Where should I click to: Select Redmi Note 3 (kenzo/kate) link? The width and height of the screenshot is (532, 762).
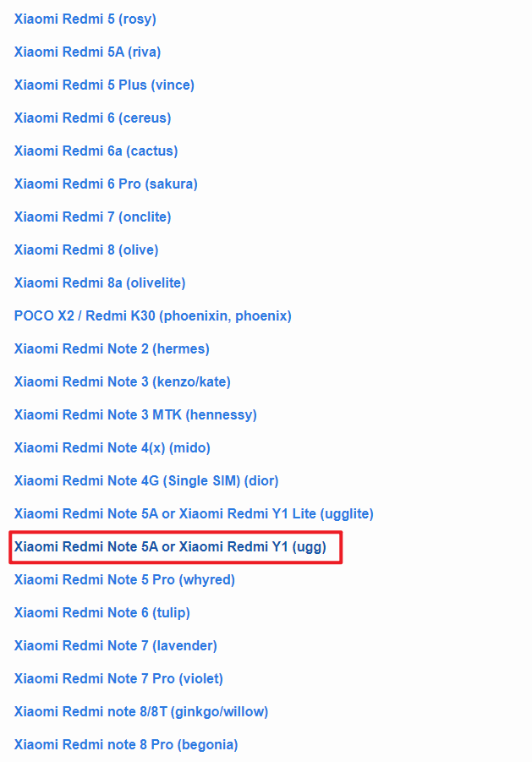(x=122, y=382)
